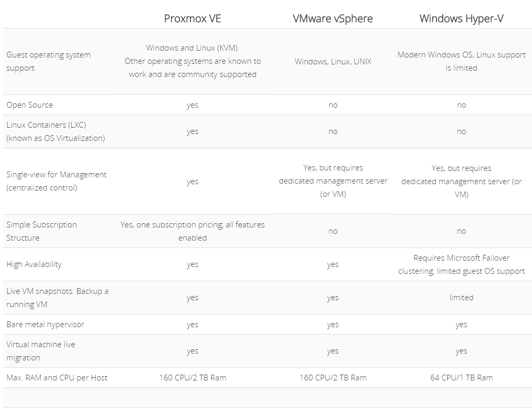This screenshot has width=532, height=410.
Task: Select the Simple Subscription Structure label
Action: coord(41,231)
